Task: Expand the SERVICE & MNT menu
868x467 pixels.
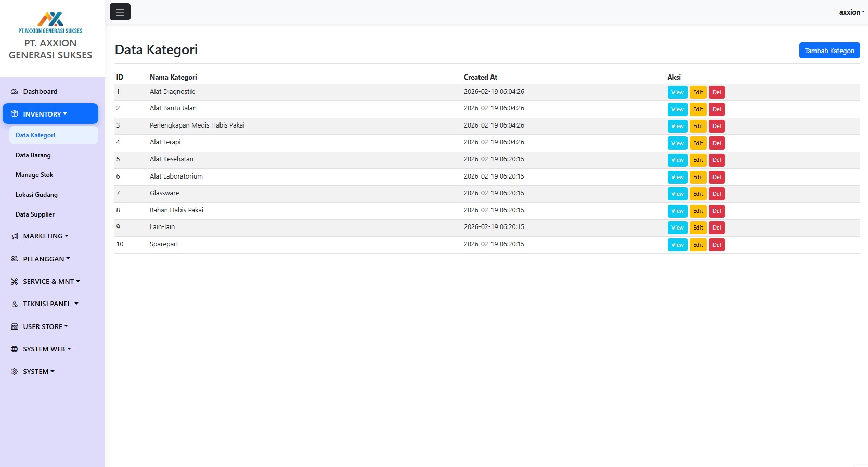Action: click(50, 282)
